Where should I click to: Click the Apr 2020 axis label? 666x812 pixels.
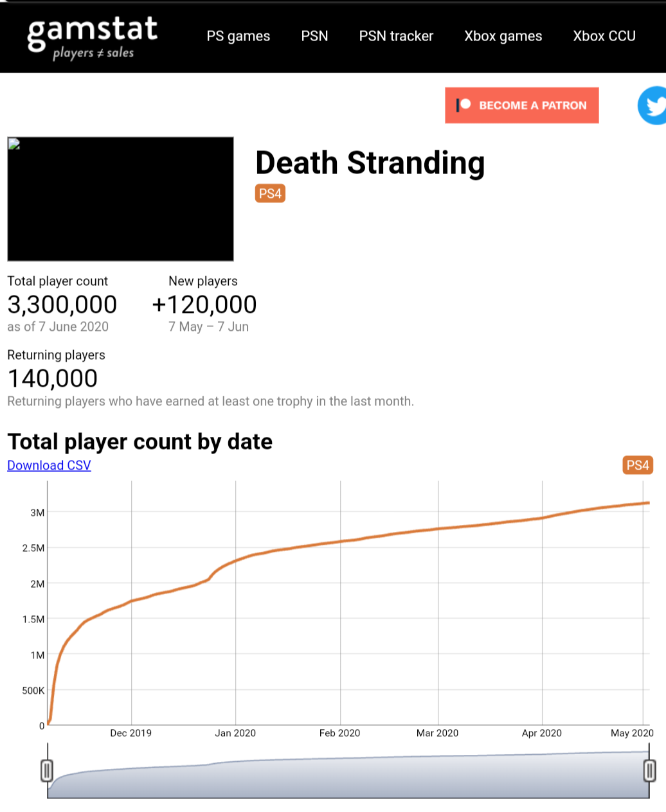point(541,733)
